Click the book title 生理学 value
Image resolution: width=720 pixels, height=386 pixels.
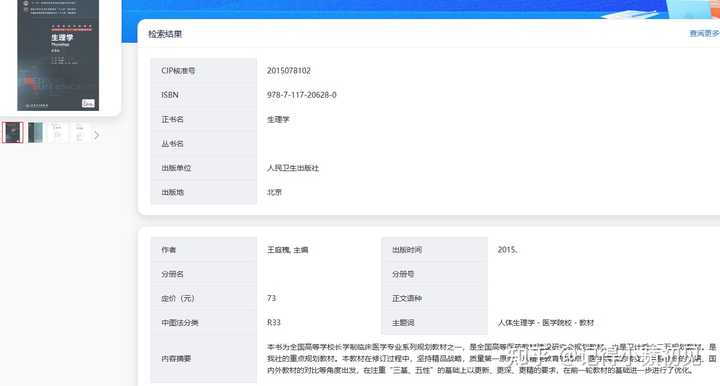point(278,119)
